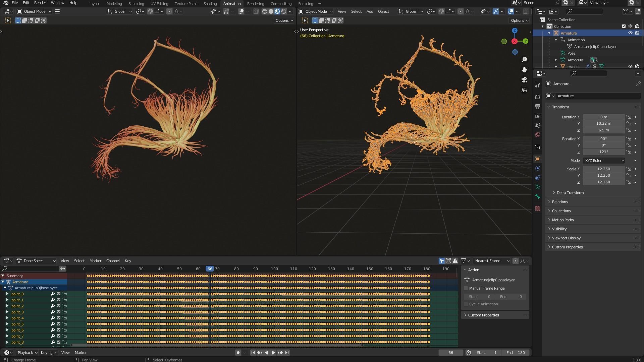Disable Armature in renders camera icon
The height and width of the screenshot is (362, 644).
tap(637, 33)
